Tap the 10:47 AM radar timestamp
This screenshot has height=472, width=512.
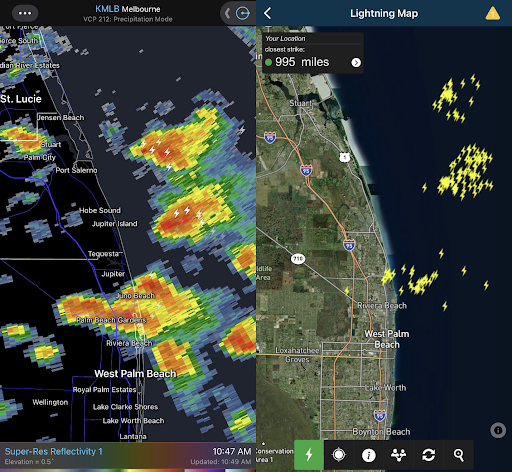click(x=232, y=451)
